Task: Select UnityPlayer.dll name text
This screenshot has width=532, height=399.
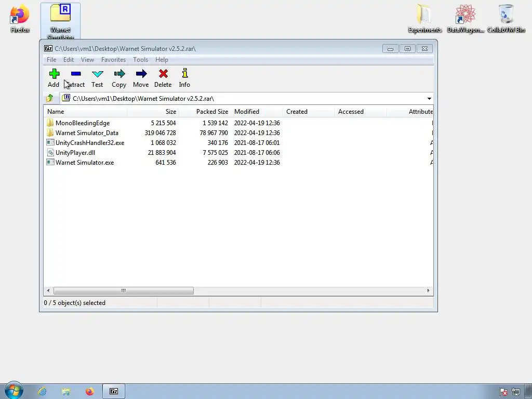Action: [x=75, y=152]
